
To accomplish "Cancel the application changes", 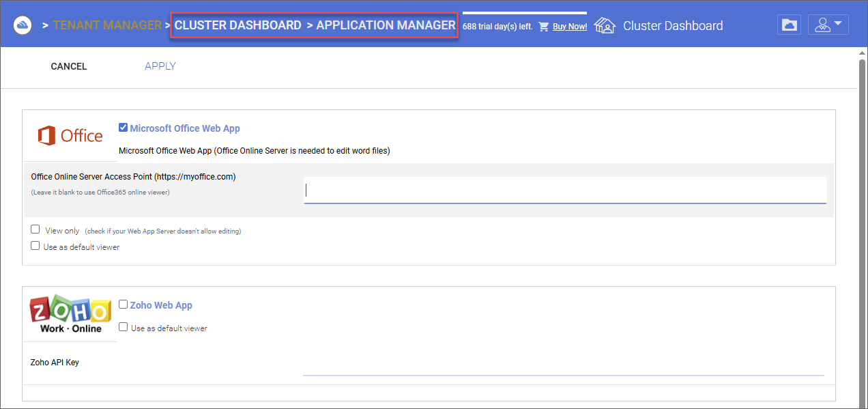I will pyautogui.click(x=69, y=66).
